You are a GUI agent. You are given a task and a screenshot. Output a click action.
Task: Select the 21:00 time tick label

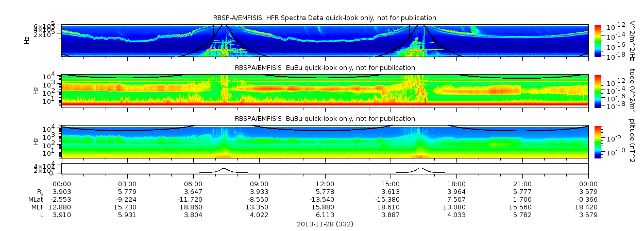[522, 184]
